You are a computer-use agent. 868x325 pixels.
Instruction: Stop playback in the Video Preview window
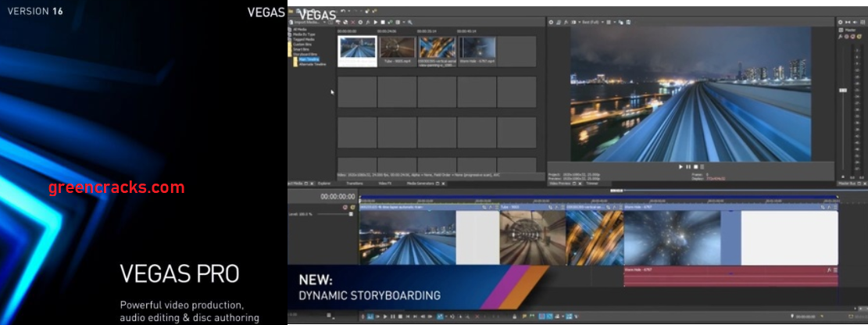[695, 166]
